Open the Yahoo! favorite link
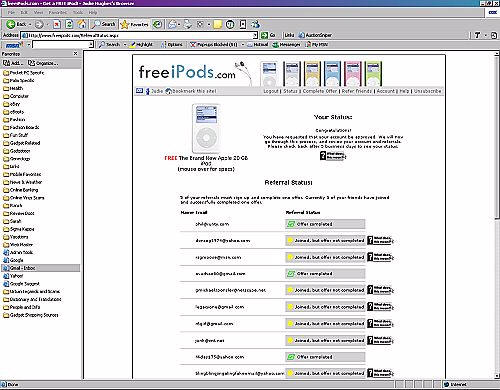 13,276
